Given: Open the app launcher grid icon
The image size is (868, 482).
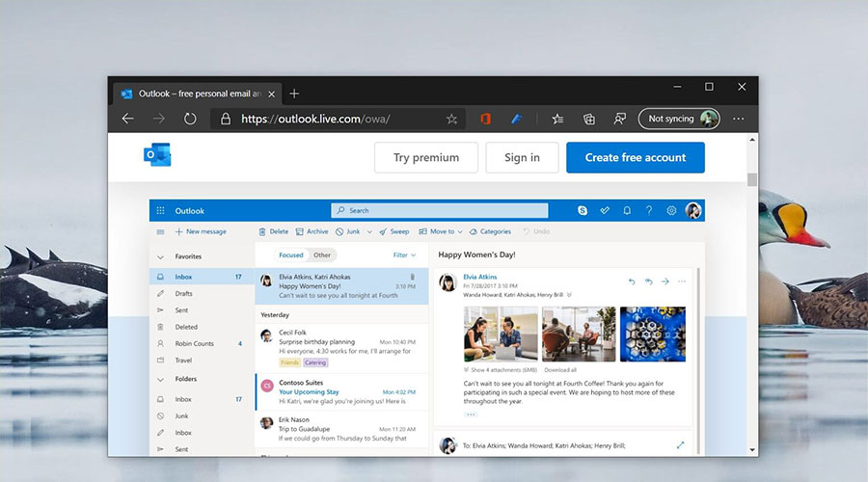Looking at the screenshot, I should point(160,210).
